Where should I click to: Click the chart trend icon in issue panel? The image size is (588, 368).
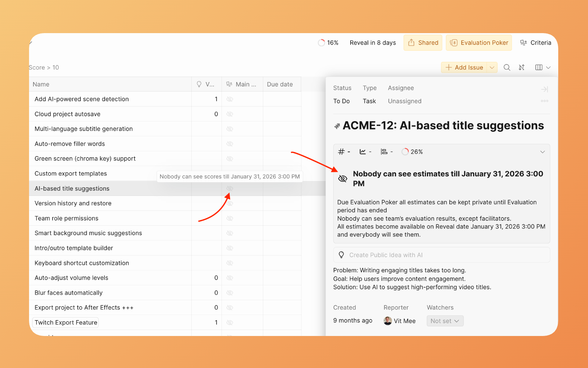pos(363,152)
